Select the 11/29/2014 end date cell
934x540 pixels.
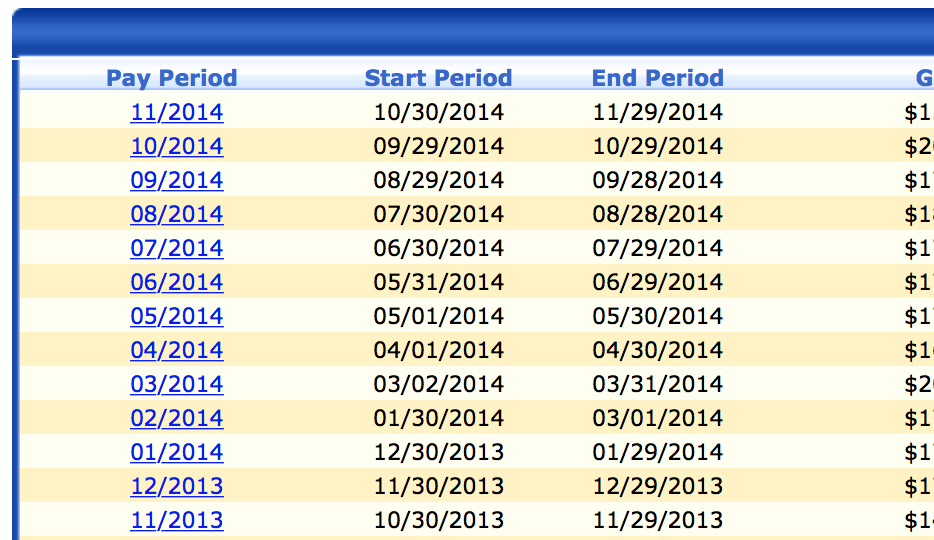click(657, 112)
